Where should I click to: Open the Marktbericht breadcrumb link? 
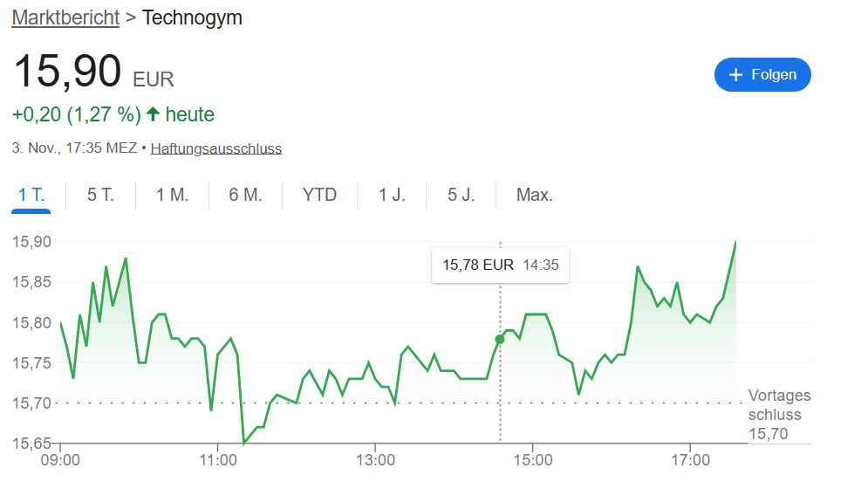click(x=65, y=17)
